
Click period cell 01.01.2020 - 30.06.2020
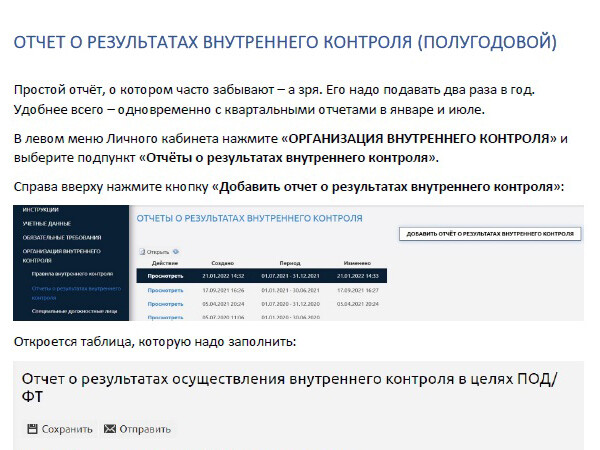click(x=290, y=317)
